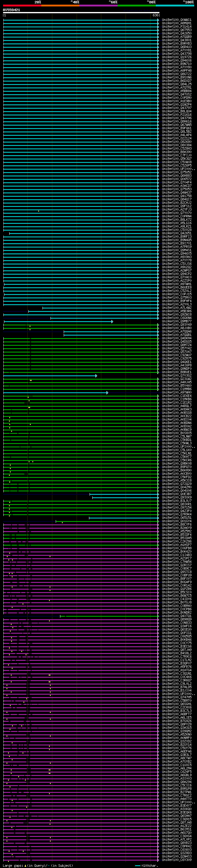The width and height of the screenshot is (197, 868).
Task: Select the UniRef100_B9N710 label
Action: click(177, 64)
